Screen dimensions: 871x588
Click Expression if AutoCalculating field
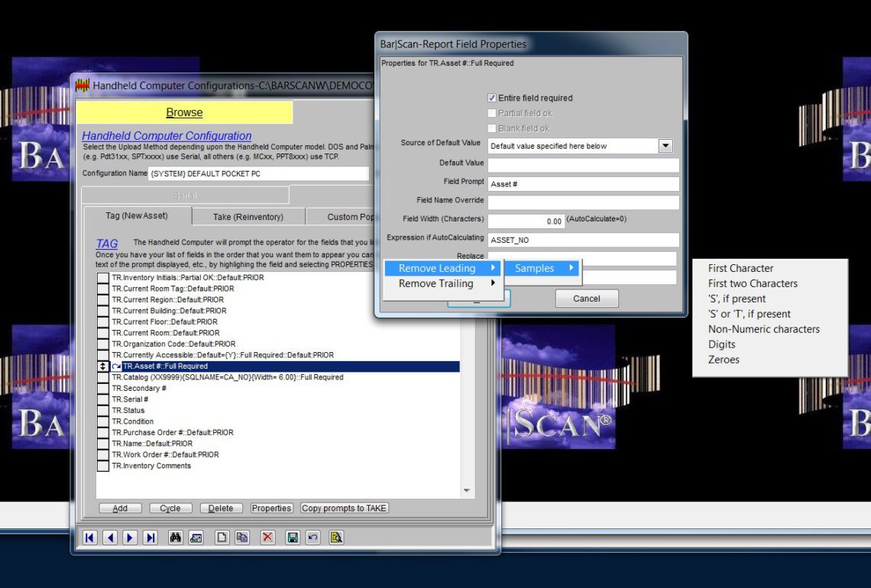[583, 240]
